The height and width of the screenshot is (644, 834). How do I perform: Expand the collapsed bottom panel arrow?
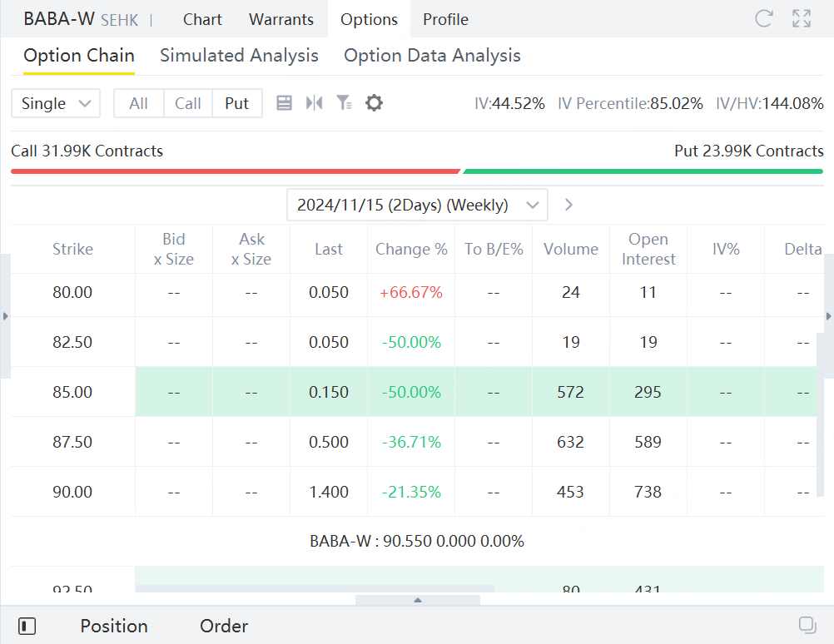coord(418,600)
